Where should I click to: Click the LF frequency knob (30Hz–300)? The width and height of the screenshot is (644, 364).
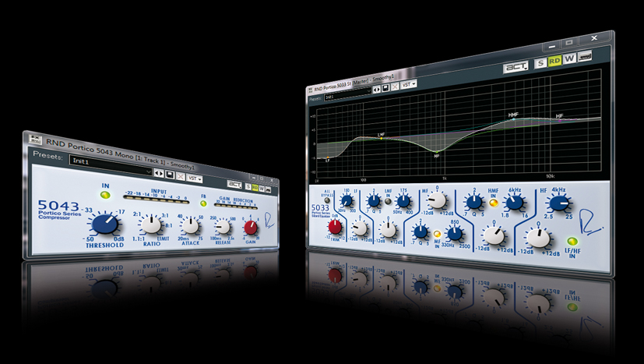point(347,201)
